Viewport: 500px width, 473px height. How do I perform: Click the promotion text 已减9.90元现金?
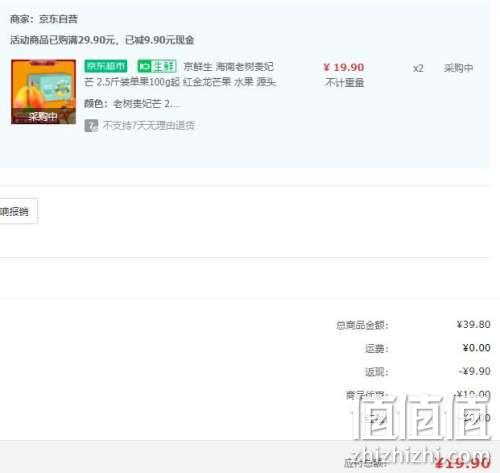[159, 40]
